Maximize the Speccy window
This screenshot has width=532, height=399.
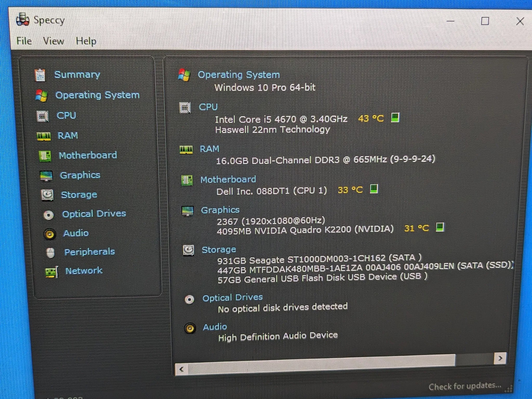pyautogui.click(x=485, y=21)
